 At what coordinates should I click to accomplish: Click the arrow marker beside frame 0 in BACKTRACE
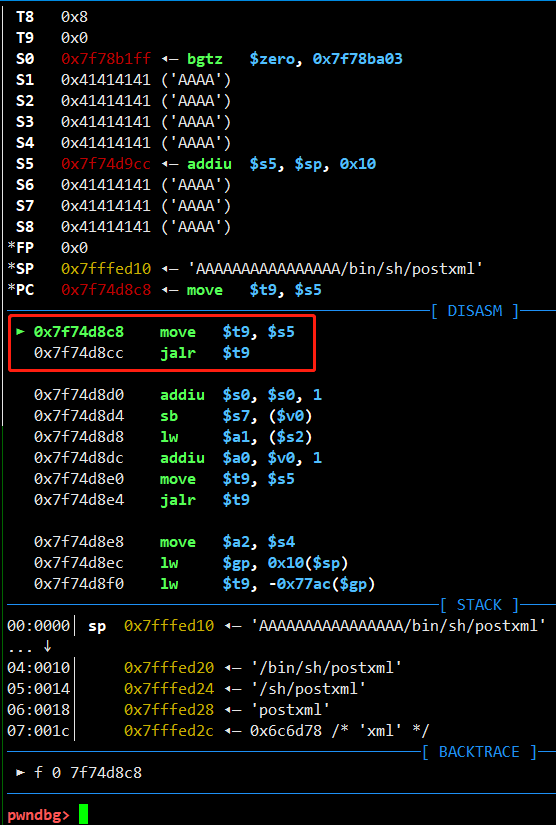click(x=21, y=772)
